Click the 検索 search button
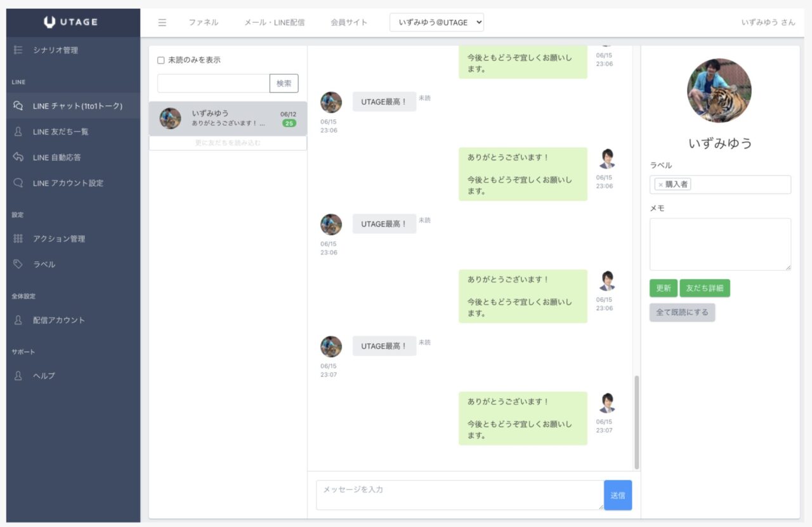The height and width of the screenshot is (527, 812). click(284, 83)
